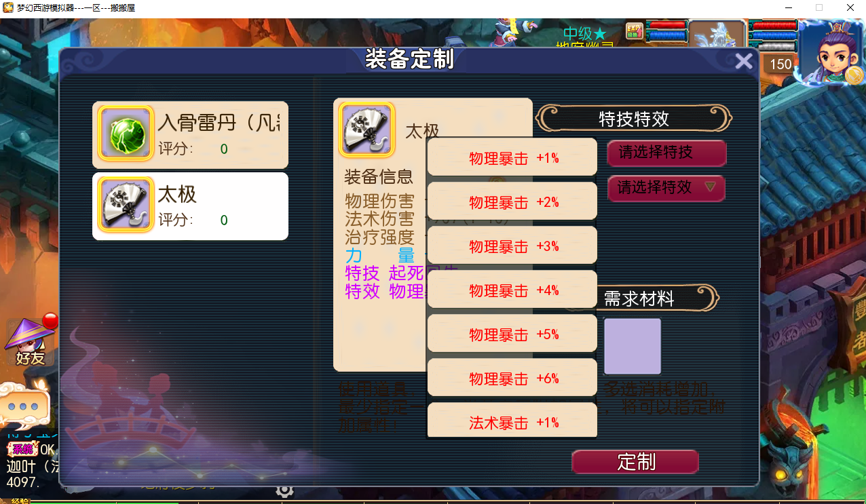Click the 太极 fan icon in detail panel

point(366,130)
